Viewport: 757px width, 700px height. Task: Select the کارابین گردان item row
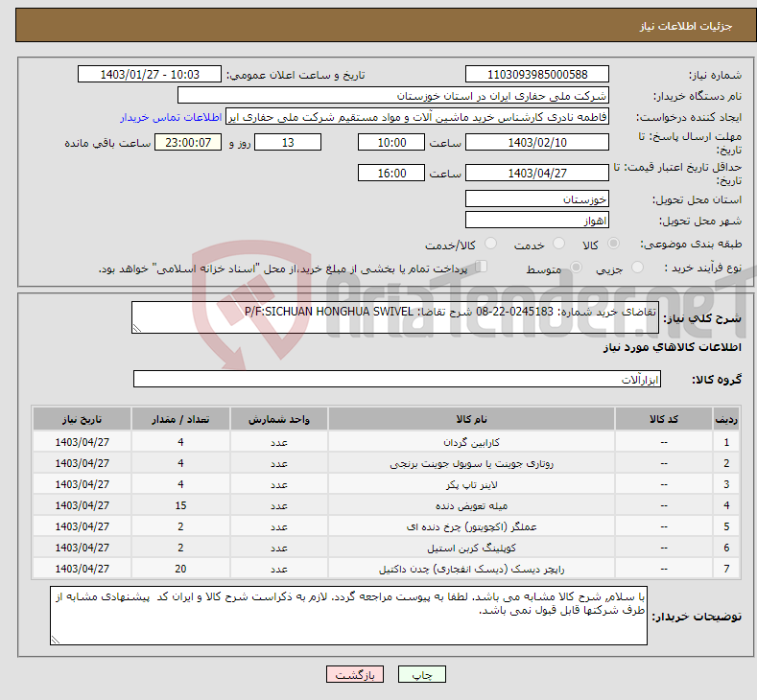(386, 442)
